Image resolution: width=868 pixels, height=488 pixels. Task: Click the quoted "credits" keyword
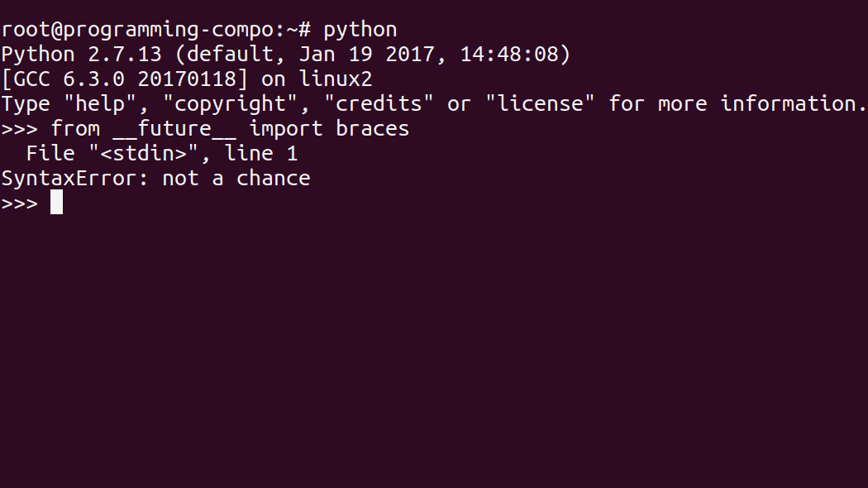(x=379, y=103)
